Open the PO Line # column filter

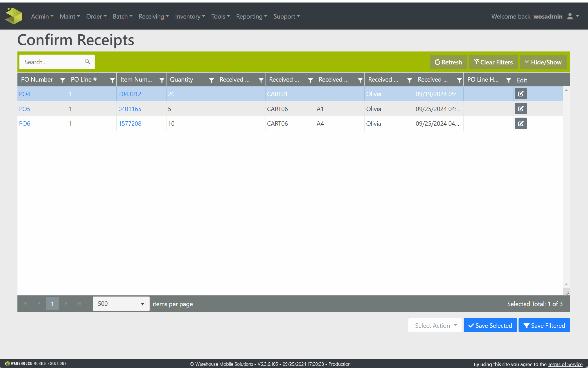112,80
